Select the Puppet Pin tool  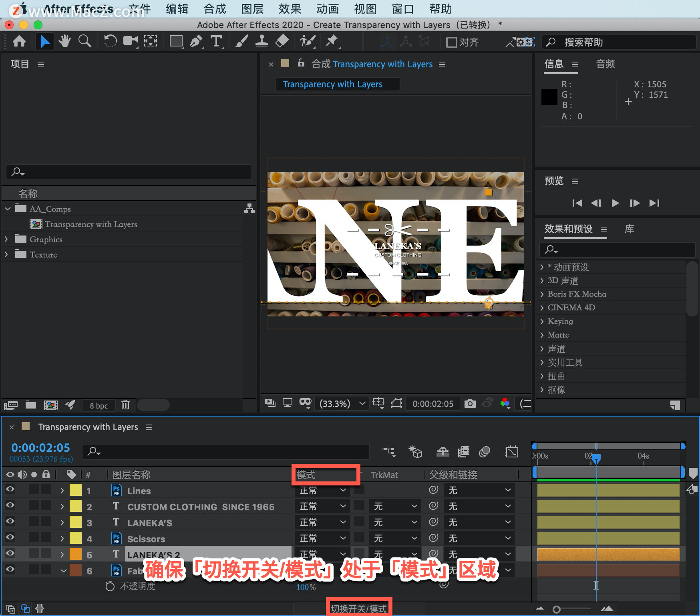(332, 41)
